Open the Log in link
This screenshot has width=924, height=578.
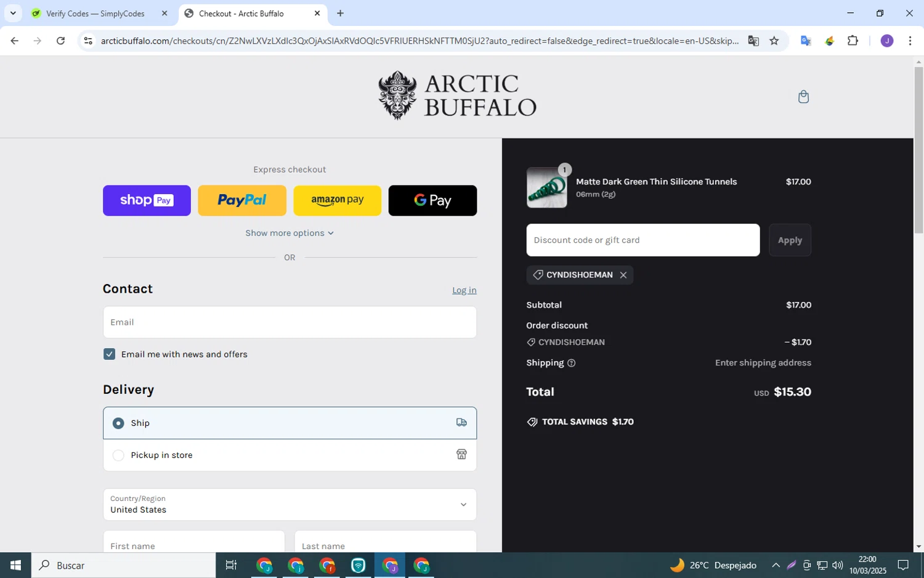(464, 290)
